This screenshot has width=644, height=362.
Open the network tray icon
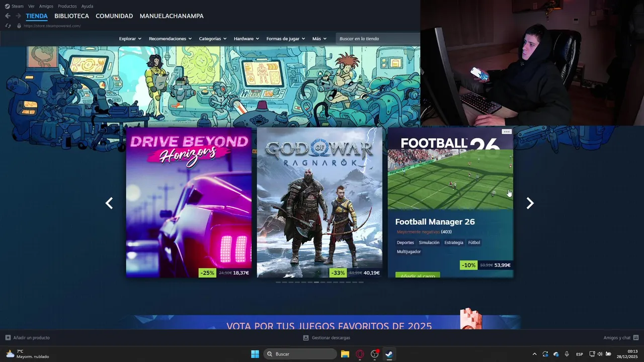pos(592,354)
